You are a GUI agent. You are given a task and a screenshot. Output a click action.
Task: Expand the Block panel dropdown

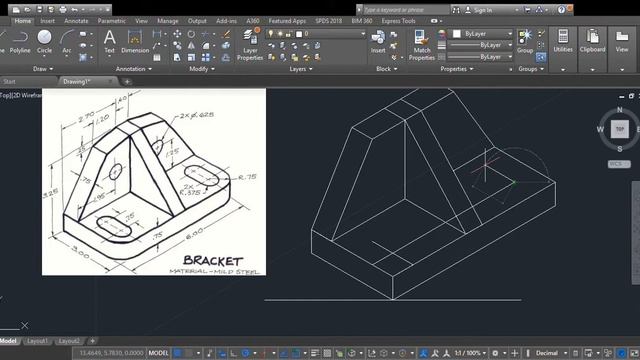[387, 69]
